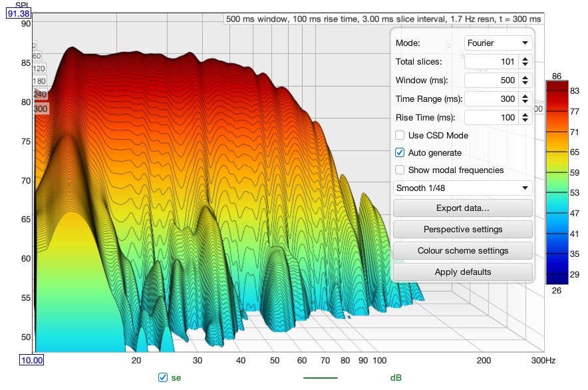The image size is (588, 390).
Task: Click the 86 label above the colour scale
Action: pos(557,76)
